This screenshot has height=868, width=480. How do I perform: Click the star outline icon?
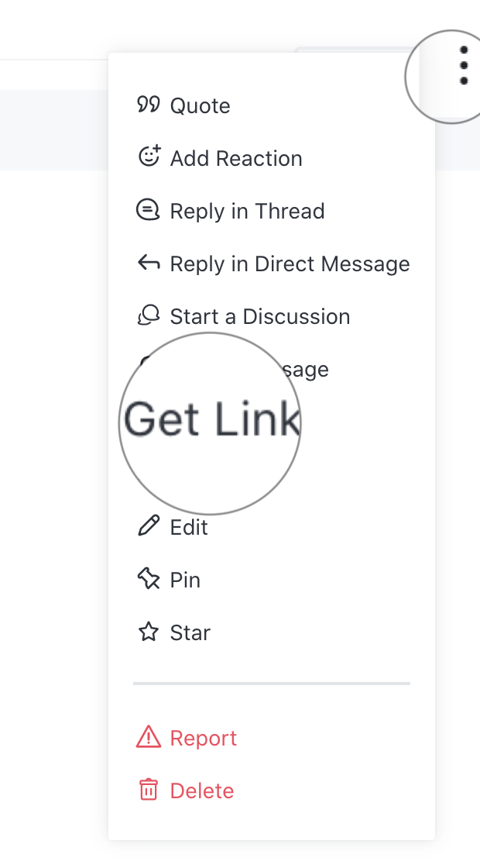click(148, 632)
